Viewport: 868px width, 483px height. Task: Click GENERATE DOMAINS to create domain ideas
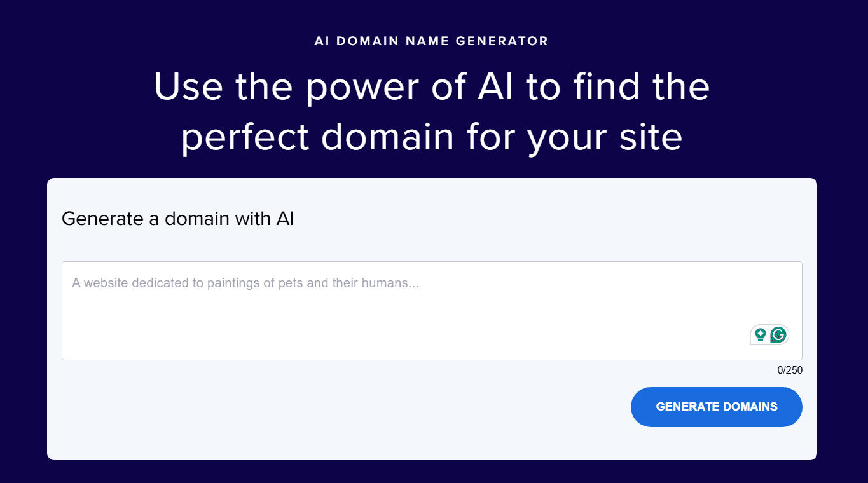pos(716,407)
